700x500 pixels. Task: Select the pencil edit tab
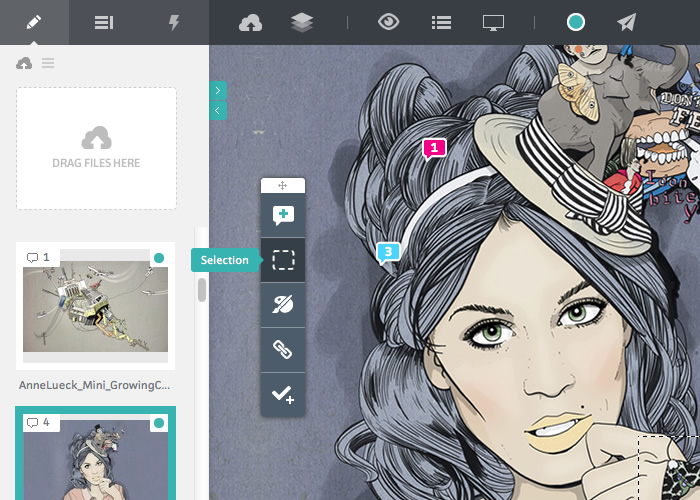[x=34, y=22]
